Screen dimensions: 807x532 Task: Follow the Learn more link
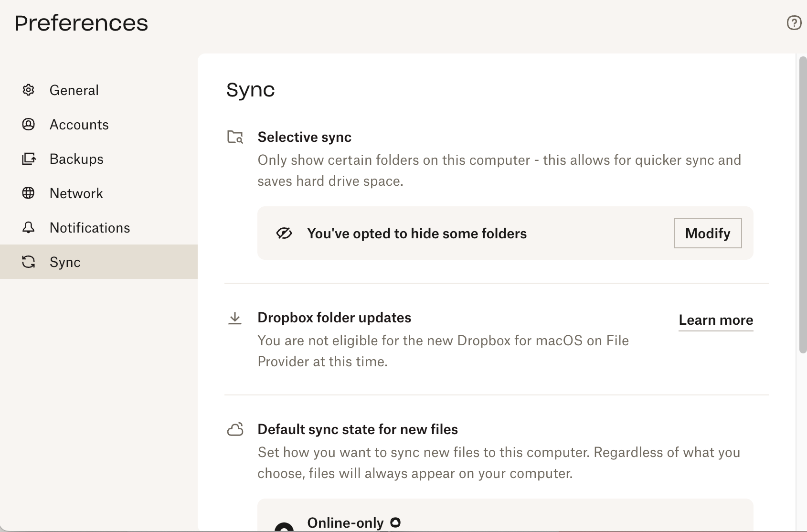point(716,320)
